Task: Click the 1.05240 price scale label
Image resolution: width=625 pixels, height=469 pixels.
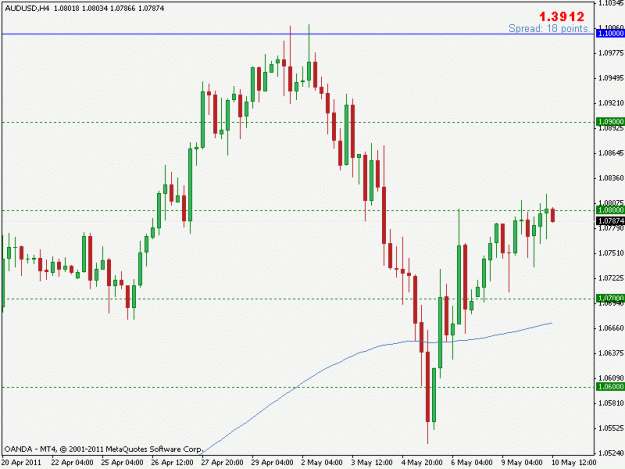Action: (x=611, y=453)
